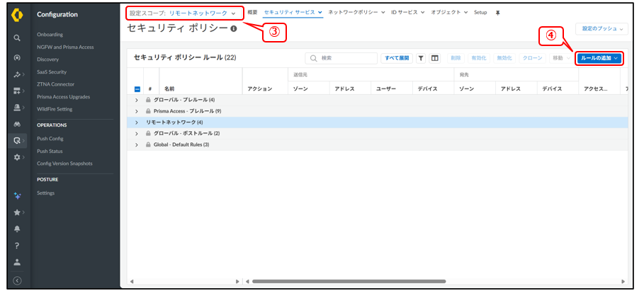Screen dimensions: 644x296
Task: Open Push Config under Operations
Action: (50, 139)
